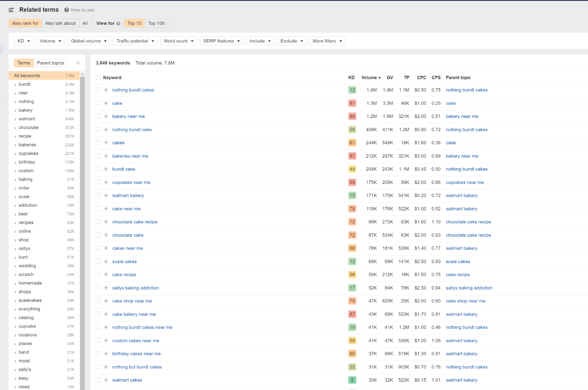Add 'susie cakes' keyword via plus icon
The height and width of the screenshot is (390, 588).
click(x=106, y=261)
